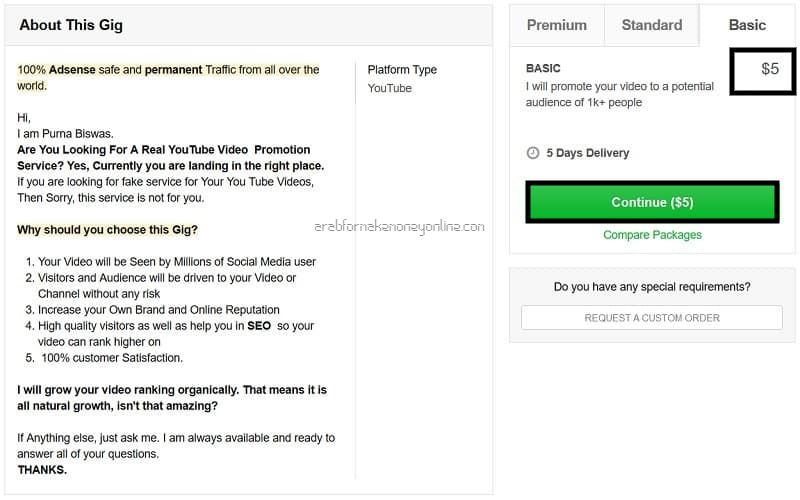Viewport: 800px width, 500px height.
Task: Click the 5 Days Delivery text
Action: (x=587, y=153)
